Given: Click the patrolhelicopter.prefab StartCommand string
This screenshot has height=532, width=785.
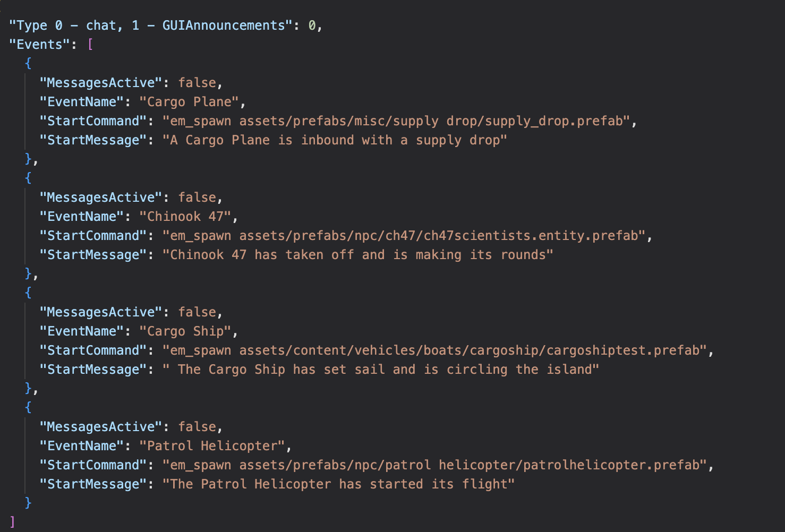Looking at the screenshot, I should 434,465.
